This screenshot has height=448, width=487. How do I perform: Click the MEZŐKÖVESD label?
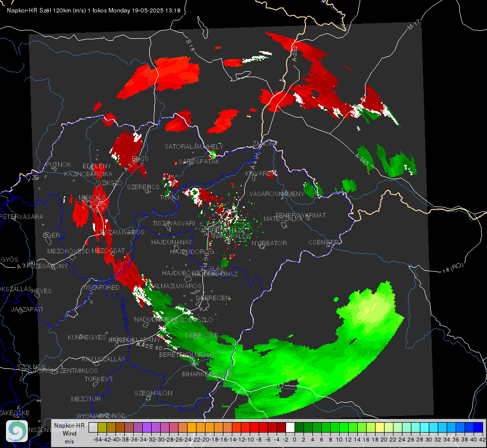69,251
